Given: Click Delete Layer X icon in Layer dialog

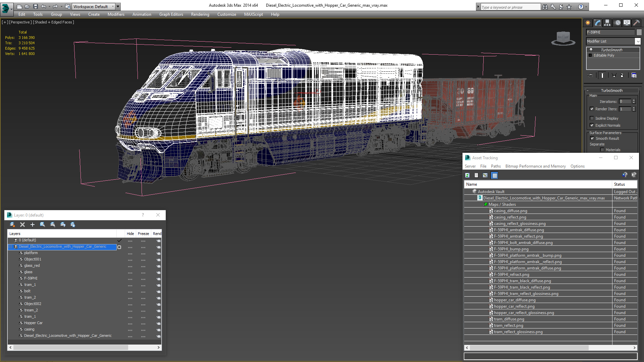Looking at the screenshot, I should click(22, 225).
